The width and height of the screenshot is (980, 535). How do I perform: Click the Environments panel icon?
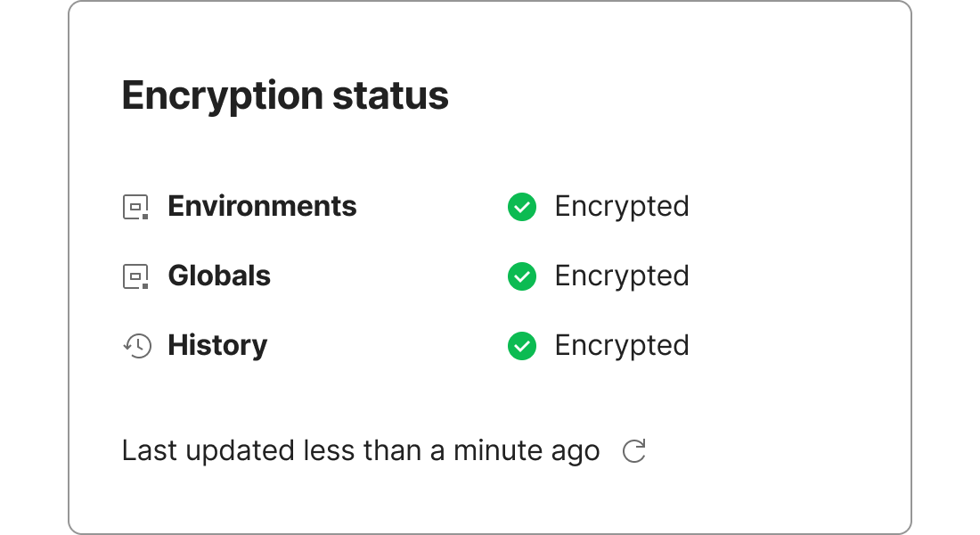click(135, 206)
